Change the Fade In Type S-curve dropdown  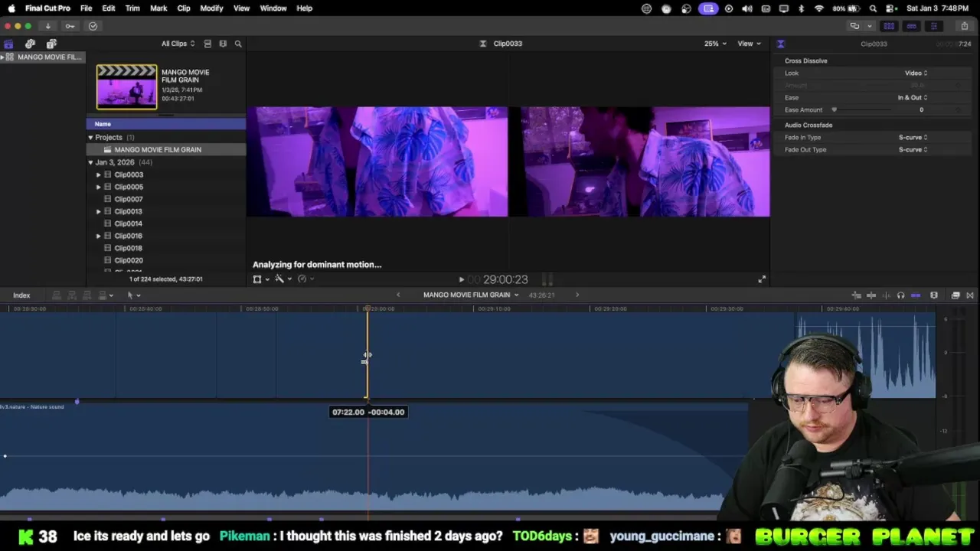coord(913,137)
